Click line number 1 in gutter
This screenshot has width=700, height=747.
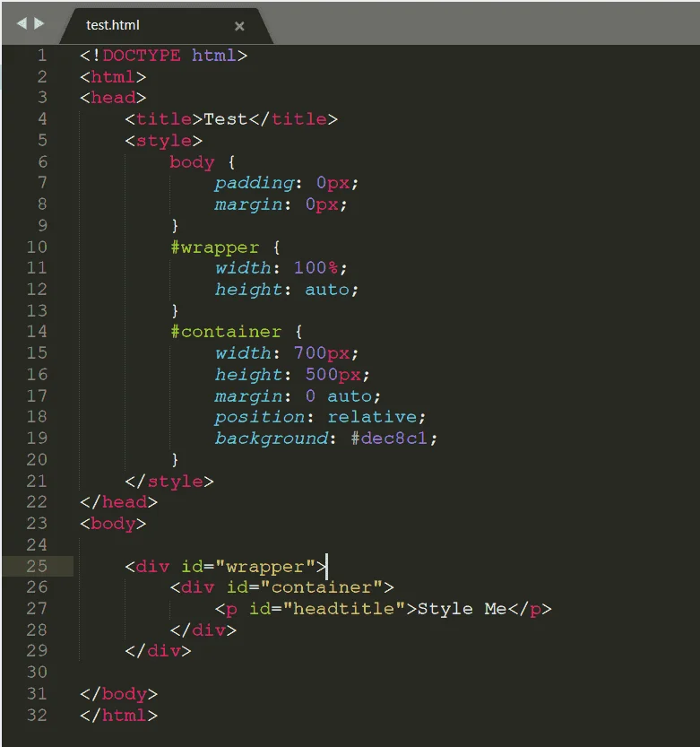pos(42,56)
